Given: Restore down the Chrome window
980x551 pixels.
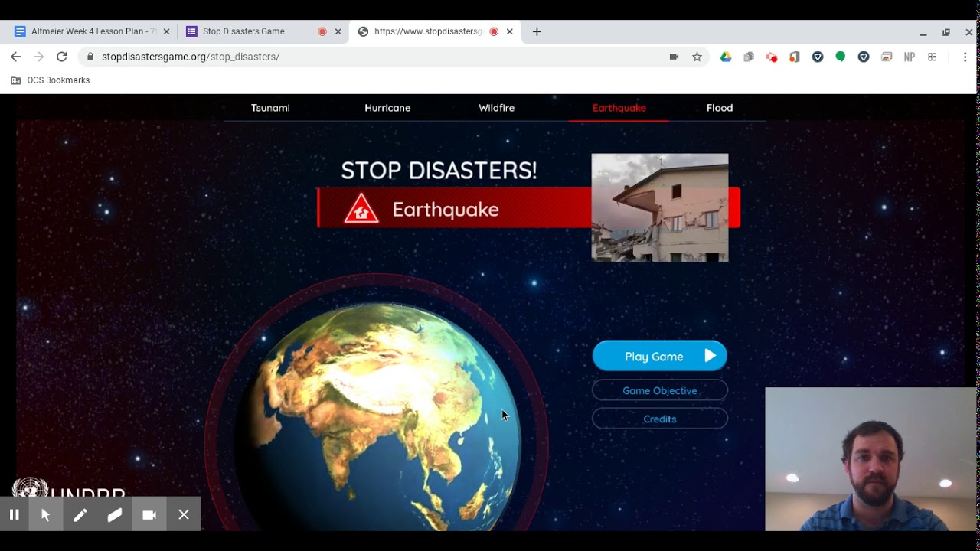Looking at the screenshot, I should click(946, 32).
